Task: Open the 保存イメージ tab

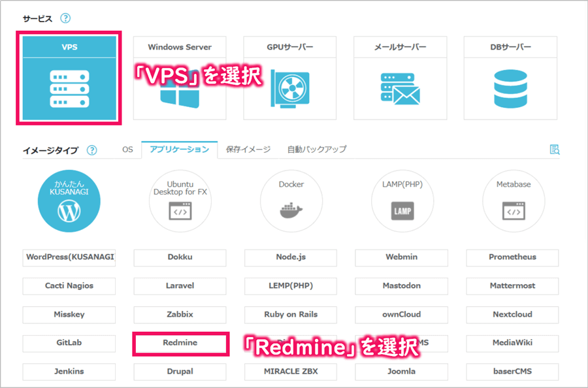Action: pos(248,150)
